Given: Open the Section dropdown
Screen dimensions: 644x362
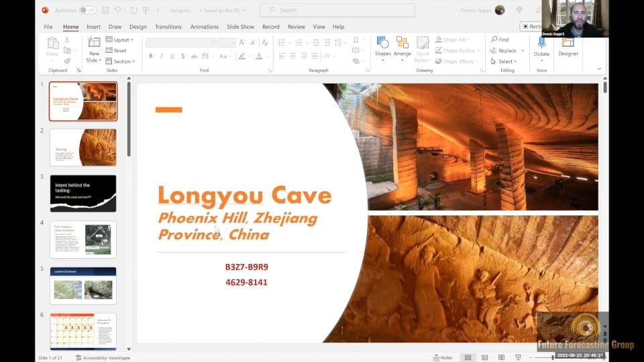Looking at the screenshot, I should (120, 61).
